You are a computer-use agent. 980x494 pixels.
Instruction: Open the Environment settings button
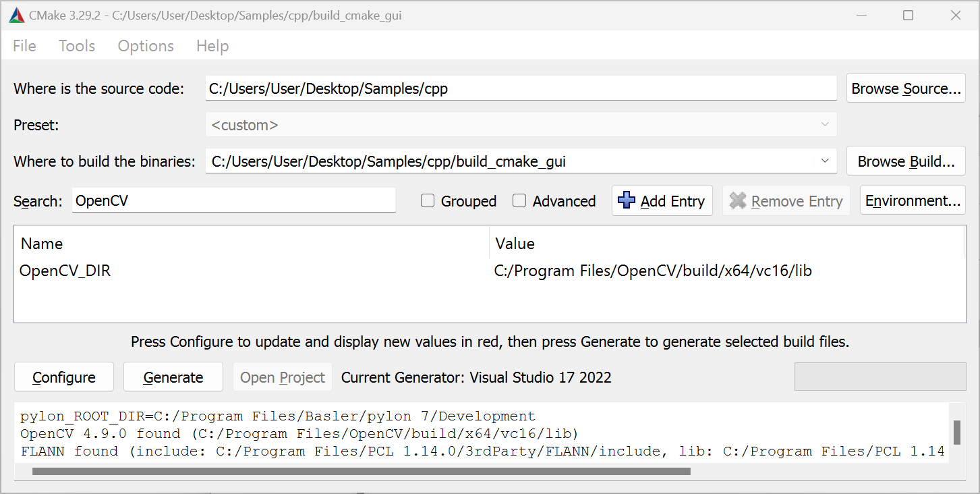tap(913, 201)
